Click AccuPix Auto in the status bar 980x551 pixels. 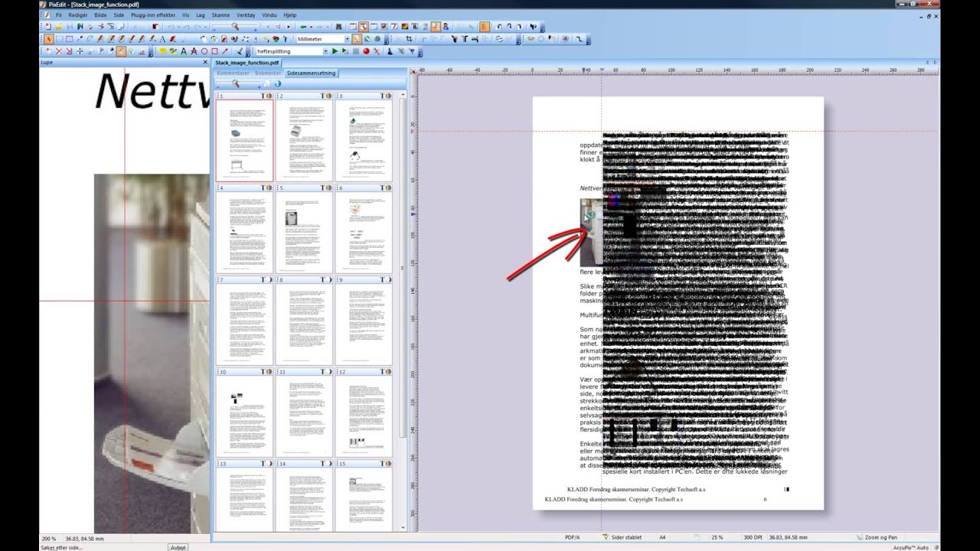click(911, 547)
